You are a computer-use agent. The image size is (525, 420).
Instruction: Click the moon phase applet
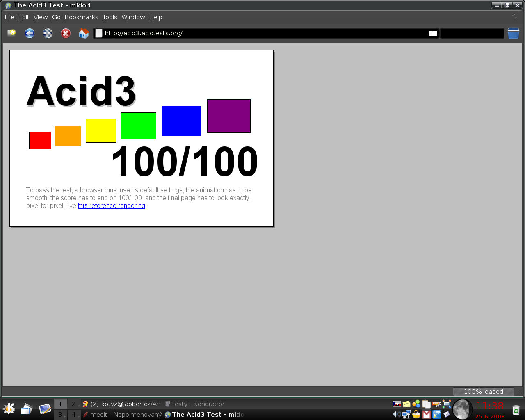(462, 409)
